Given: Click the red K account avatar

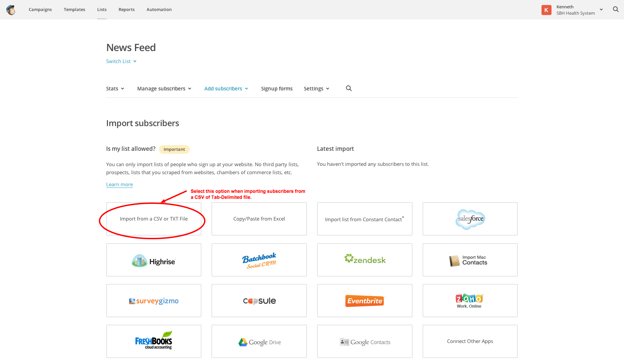Looking at the screenshot, I should 546,10.
